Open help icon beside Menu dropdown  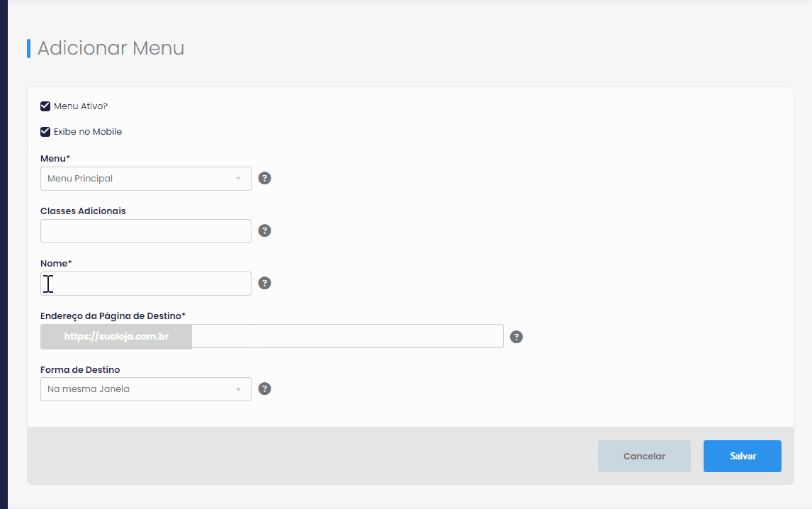coord(264,179)
